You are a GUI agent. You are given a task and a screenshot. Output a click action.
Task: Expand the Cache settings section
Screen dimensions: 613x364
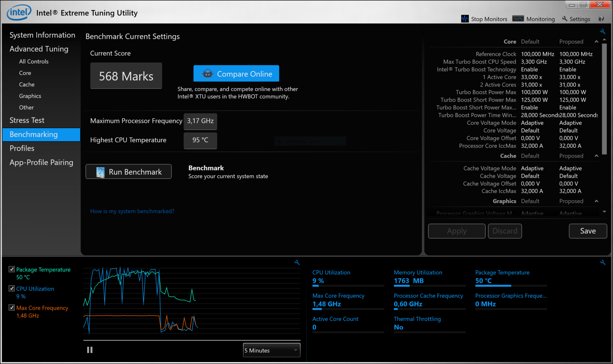tap(596, 157)
